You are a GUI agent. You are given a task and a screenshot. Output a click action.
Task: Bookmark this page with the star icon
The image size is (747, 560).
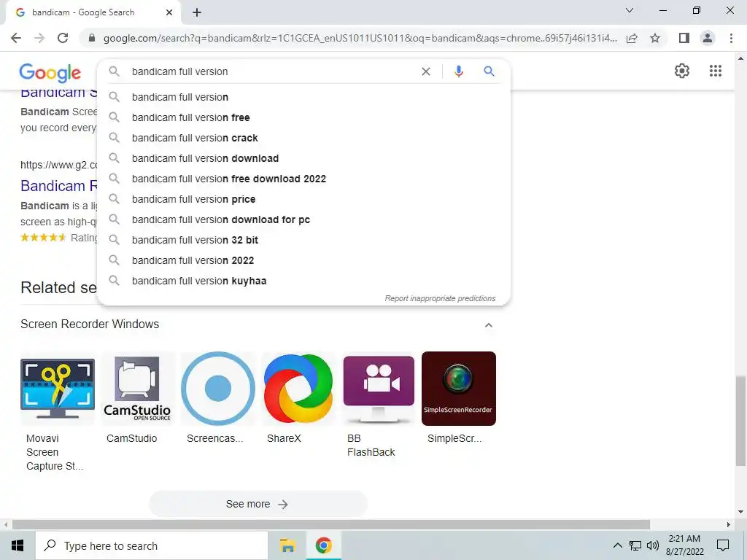click(655, 38)
